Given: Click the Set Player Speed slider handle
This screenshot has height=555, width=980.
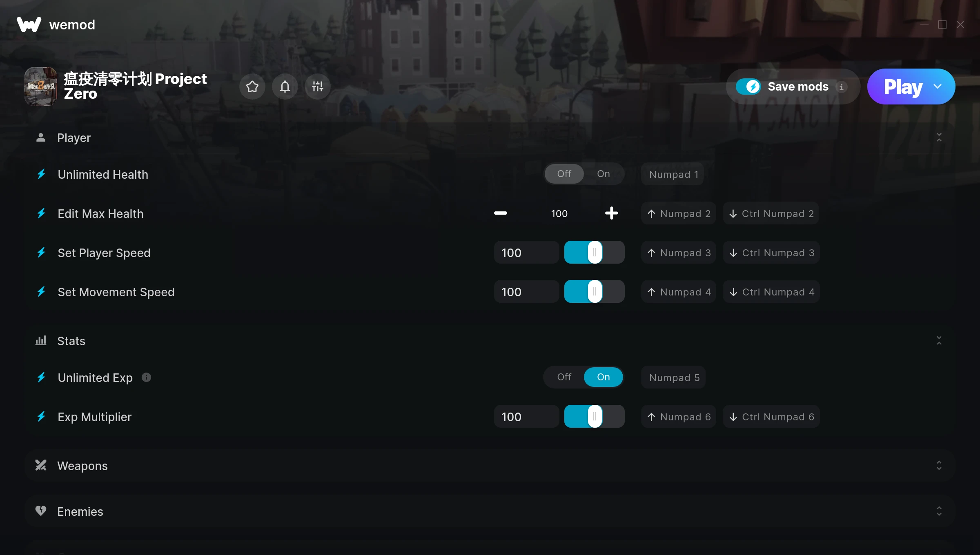Looking at the screenshot, I should pyautogui.click(x=595, y=252).
